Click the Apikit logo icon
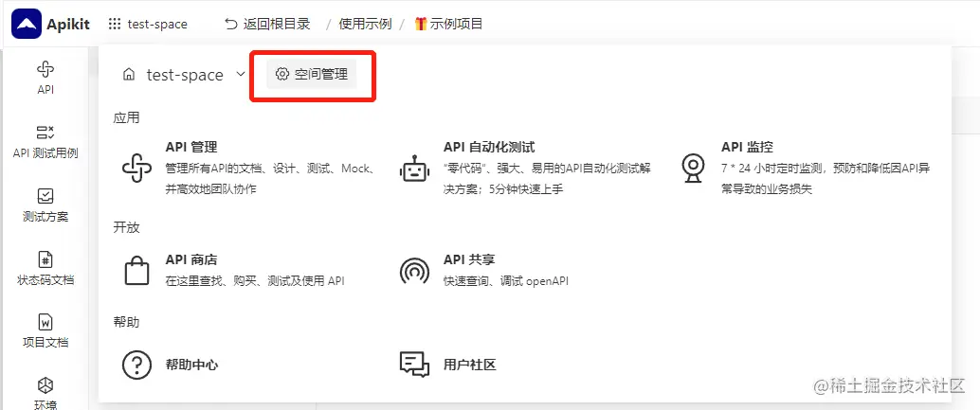The width and height of the screenshot is (980, 410). click(27, 25)
